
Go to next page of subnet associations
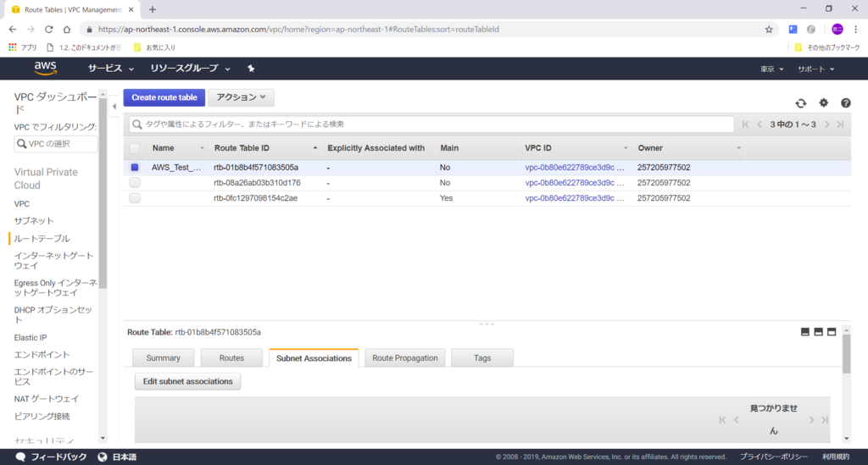tap(811, 420)
